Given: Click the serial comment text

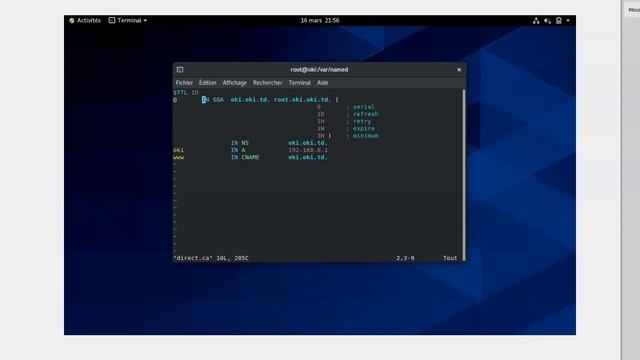Looking at the screenshot, I should coord(364,107).
